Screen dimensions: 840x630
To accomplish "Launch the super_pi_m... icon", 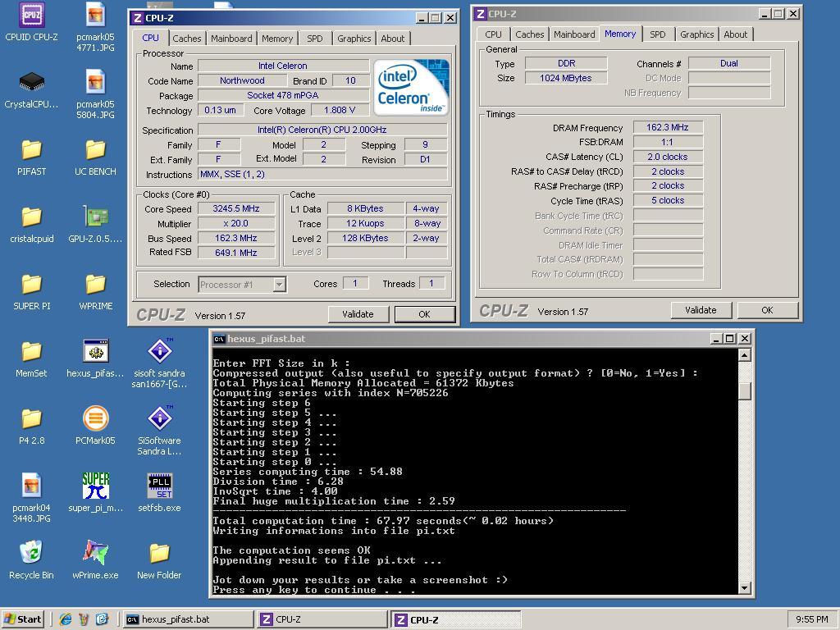I will coord(95,492).
